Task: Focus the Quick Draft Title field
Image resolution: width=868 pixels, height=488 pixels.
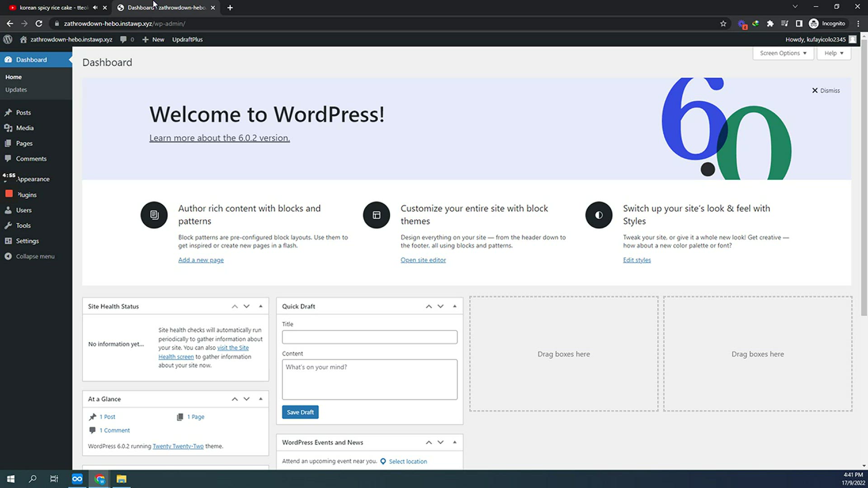Action: pyautogui.click(x=370, y=337)
